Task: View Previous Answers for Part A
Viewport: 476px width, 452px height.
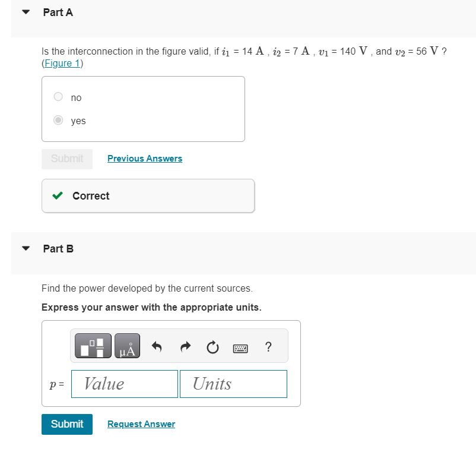Action: (x=144, y=158)
